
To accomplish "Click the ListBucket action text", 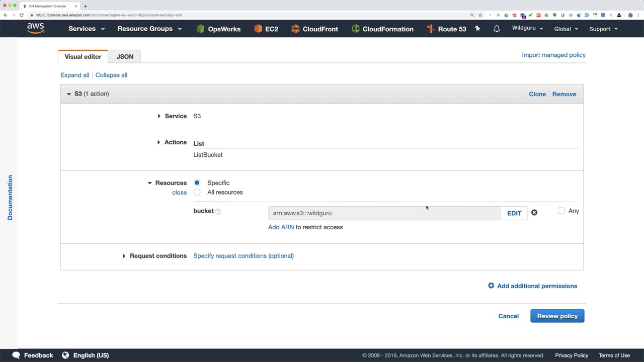I will (x=208, y=155).
